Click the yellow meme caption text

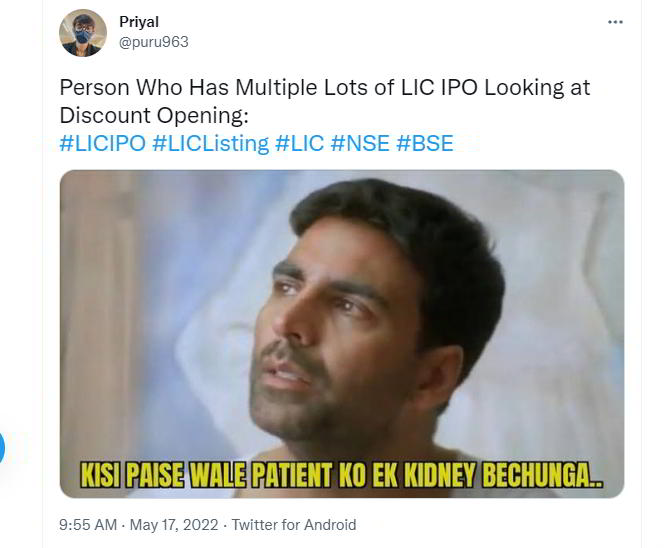tap(341, 475)
